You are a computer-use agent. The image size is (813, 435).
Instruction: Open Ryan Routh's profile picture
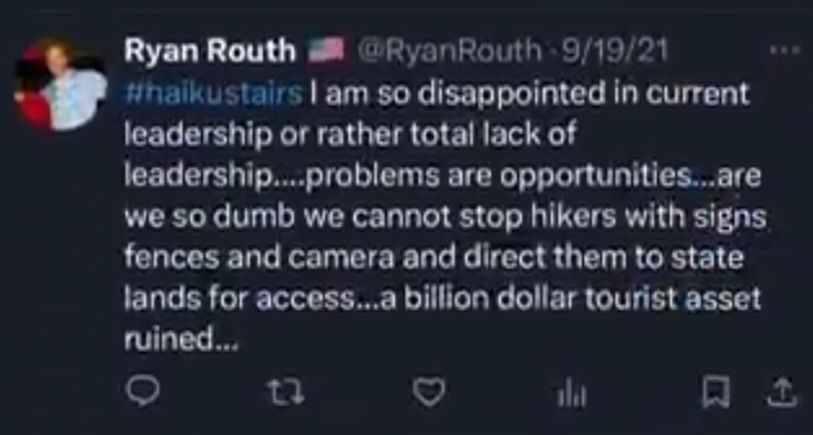coord(61,86)
